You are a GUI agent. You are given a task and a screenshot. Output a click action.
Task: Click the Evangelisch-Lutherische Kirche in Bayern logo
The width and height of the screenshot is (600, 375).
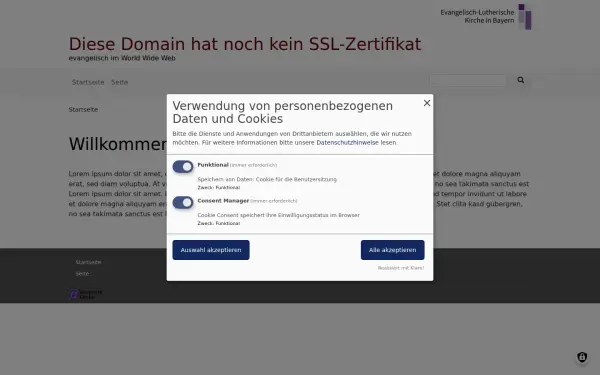click(486, 16)
